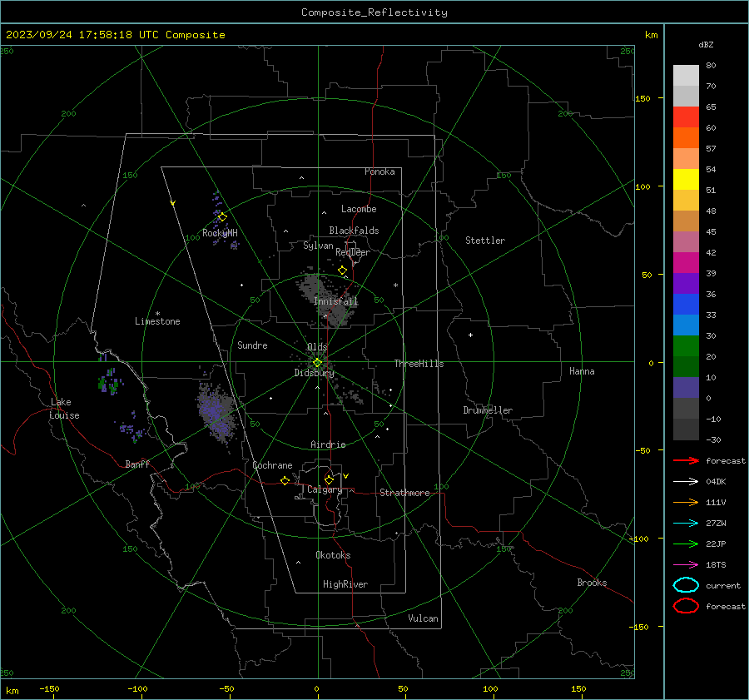The height and width of the screenshot is (700, 749).
Task: Click the Airdrie map label
Action: [x=328, y=444]
